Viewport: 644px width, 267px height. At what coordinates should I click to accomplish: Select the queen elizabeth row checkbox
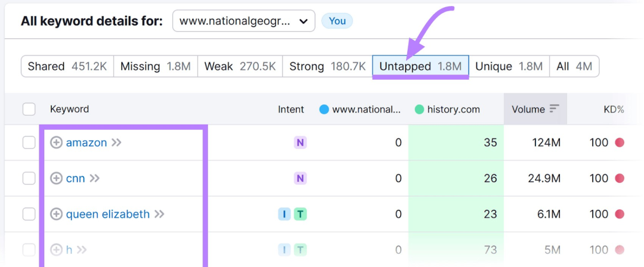(x=29, y=214)
